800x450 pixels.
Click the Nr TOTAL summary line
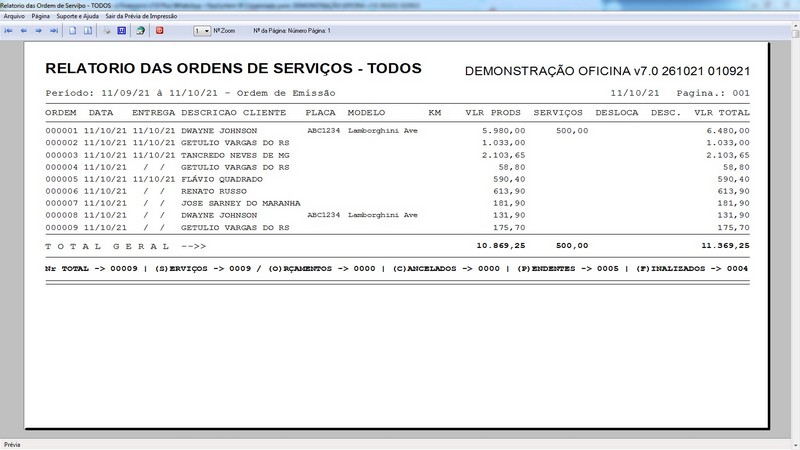tap(396, 268)
